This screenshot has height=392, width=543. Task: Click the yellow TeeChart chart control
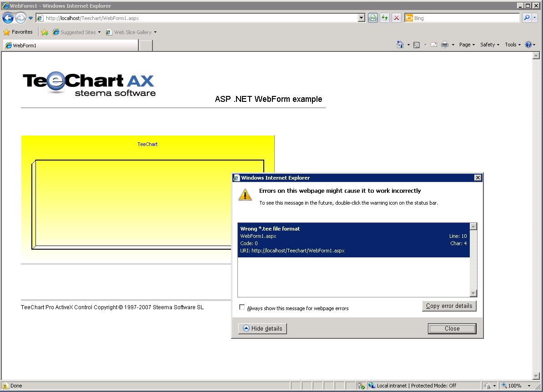point(126,199)
